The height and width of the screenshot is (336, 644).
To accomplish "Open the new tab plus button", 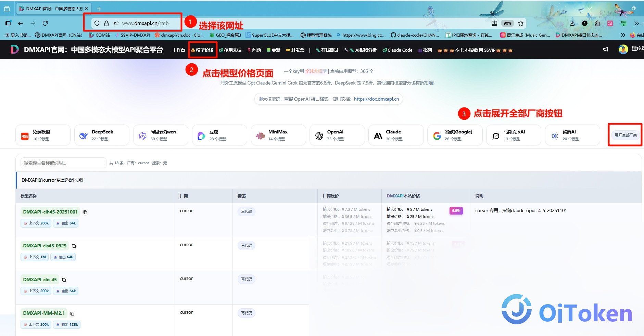I will 99,9.
